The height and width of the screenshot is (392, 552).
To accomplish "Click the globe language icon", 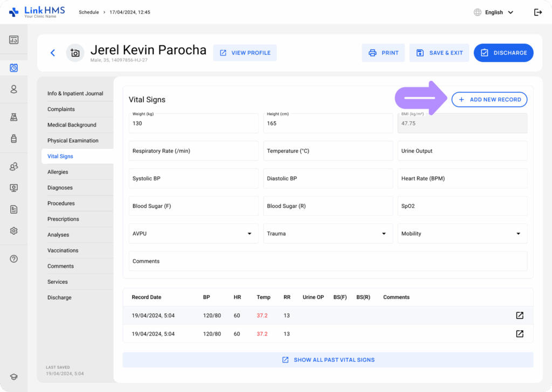I will click(478, 12).
